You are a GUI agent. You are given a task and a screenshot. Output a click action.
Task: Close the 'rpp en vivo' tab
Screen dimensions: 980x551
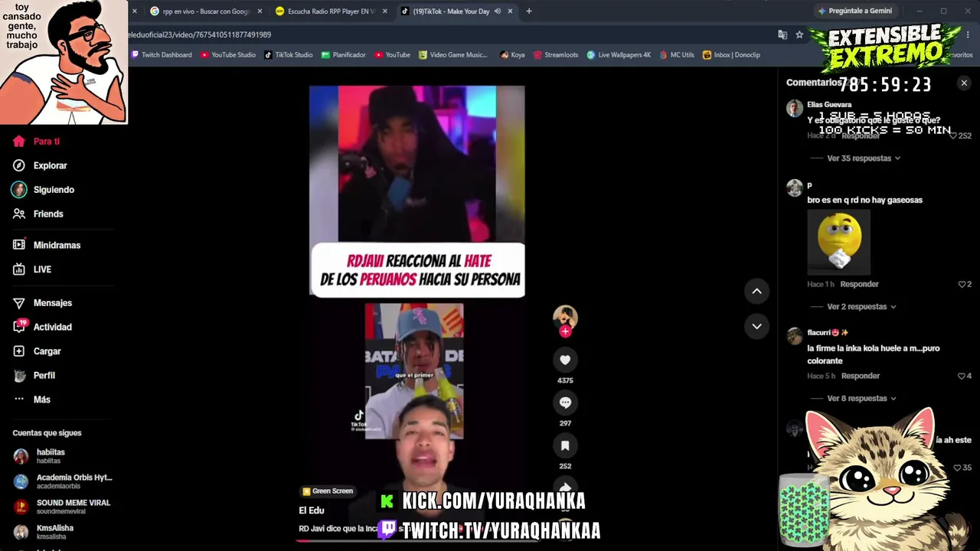coord(260,11)
